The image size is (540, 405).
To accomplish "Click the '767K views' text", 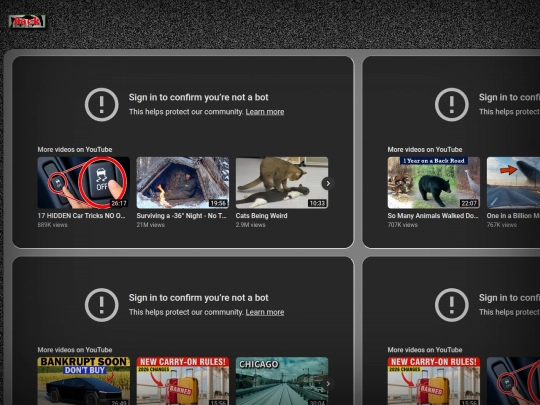I will pyautogui.click(x=502, y=225).
